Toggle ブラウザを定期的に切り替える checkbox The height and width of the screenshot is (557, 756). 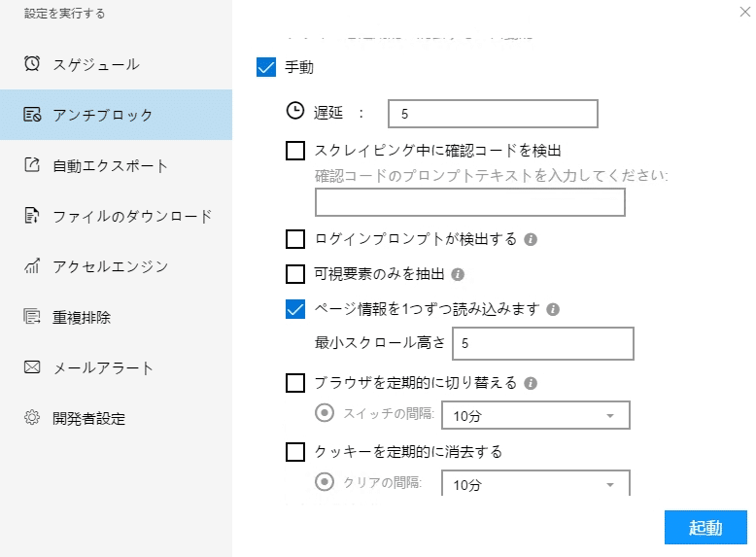click(295, 383)
